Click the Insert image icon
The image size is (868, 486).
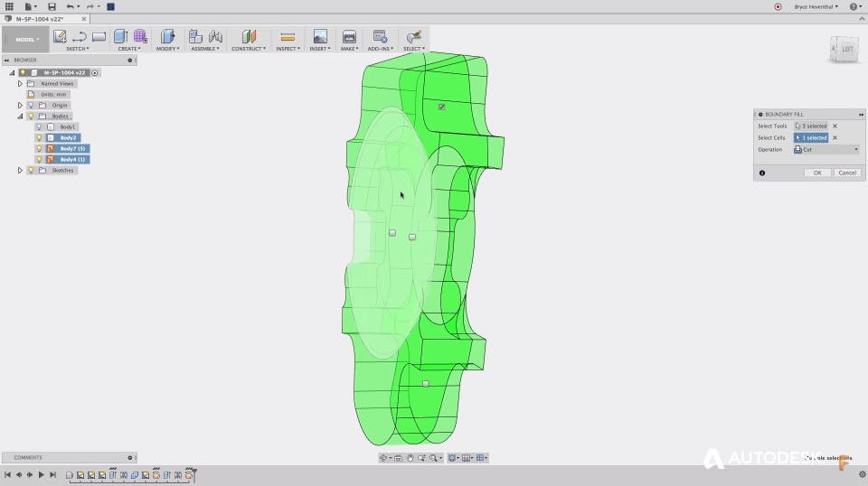(320, 37)
